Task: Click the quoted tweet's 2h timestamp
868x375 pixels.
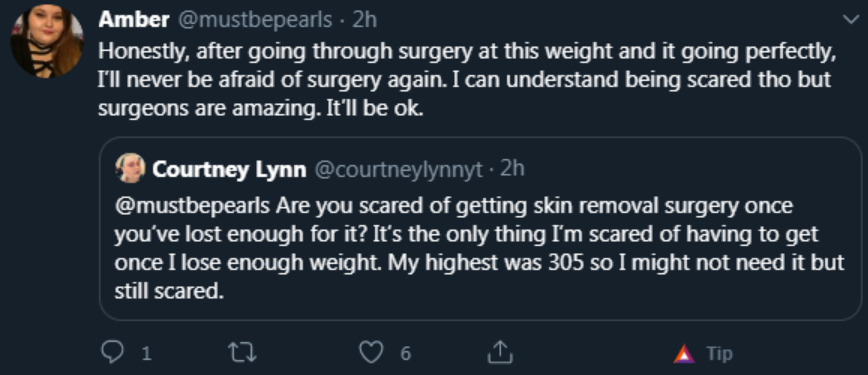Action: tap(512, 169)
